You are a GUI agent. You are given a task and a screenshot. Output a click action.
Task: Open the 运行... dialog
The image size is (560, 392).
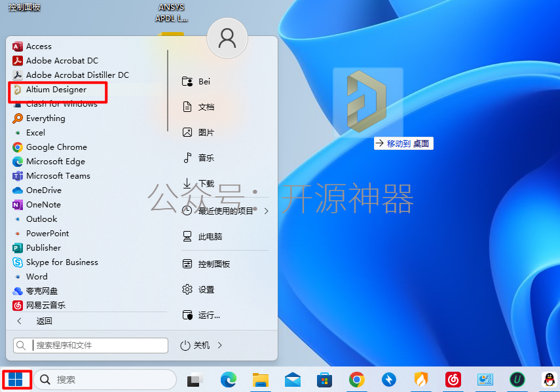(201, 315)
